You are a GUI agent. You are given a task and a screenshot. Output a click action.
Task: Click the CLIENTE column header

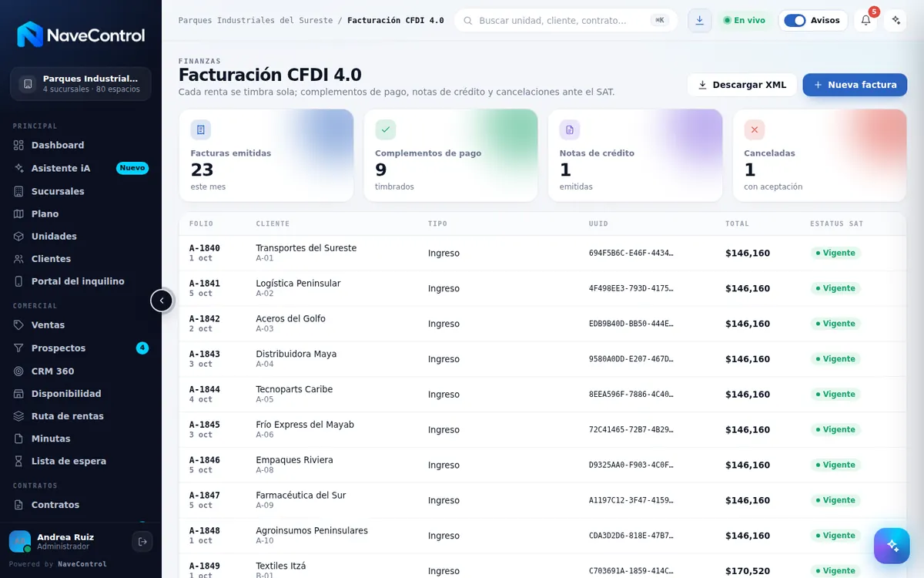click(273, 223)
